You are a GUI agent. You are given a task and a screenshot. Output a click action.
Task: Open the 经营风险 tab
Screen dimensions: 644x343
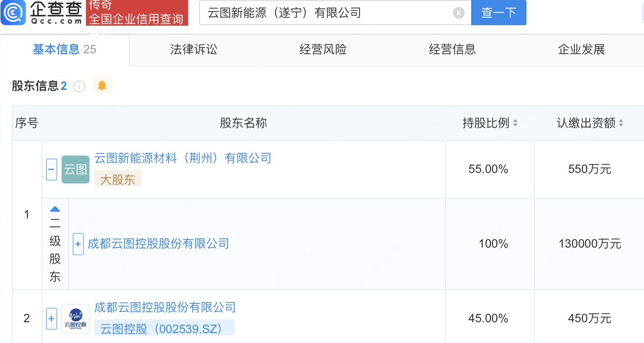coord(323,49)
